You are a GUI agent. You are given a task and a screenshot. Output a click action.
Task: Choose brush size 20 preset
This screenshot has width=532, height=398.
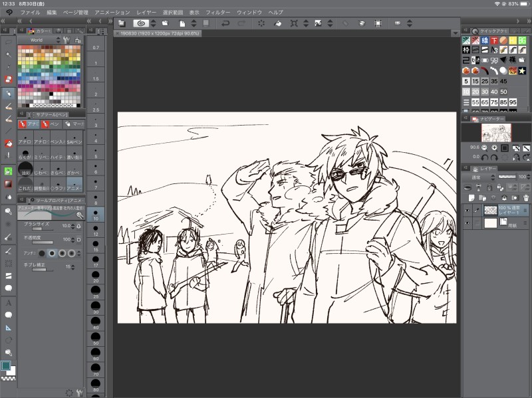click(96, 277)
